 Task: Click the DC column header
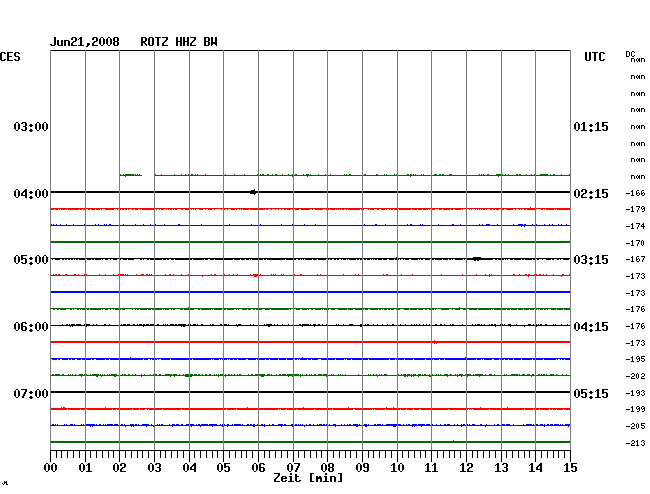click(630, 54)
